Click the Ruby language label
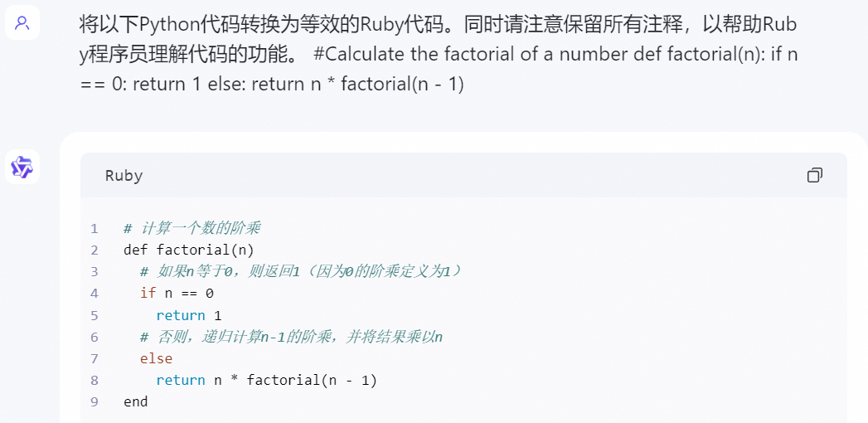 (x=124, y=176)
